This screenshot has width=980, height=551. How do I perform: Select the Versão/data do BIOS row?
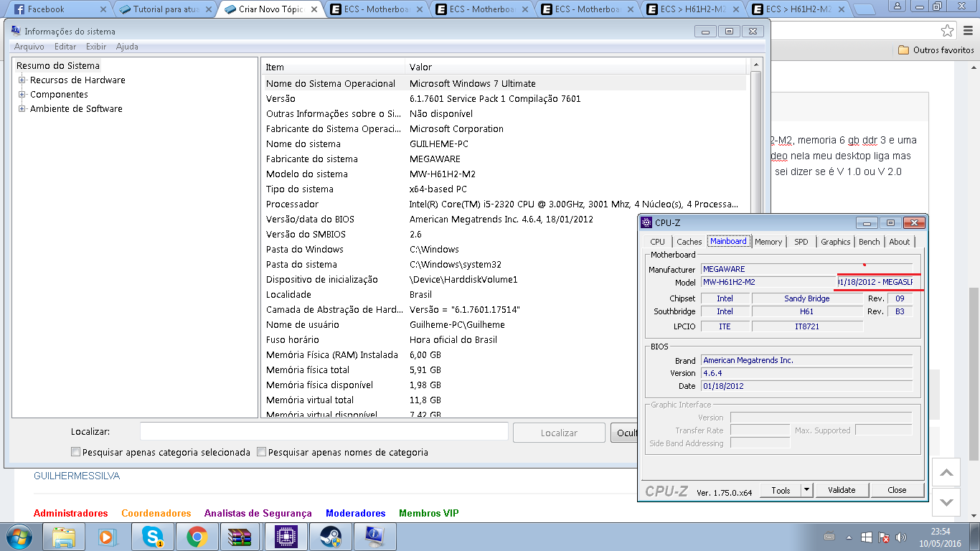pos(505,220)
